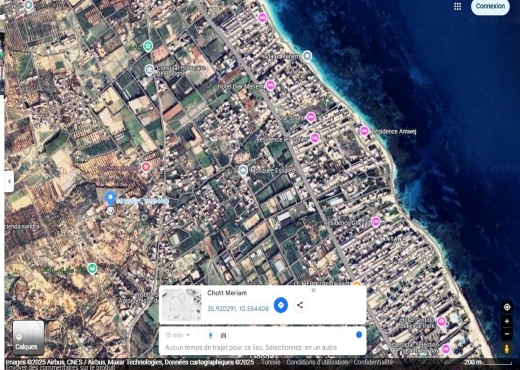Zoom in with the plus control
The image size is (520, 370).
[507, 322]
